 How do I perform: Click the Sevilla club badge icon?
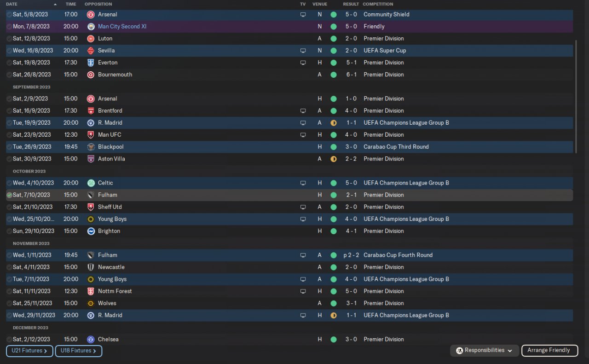pos(91,51)
